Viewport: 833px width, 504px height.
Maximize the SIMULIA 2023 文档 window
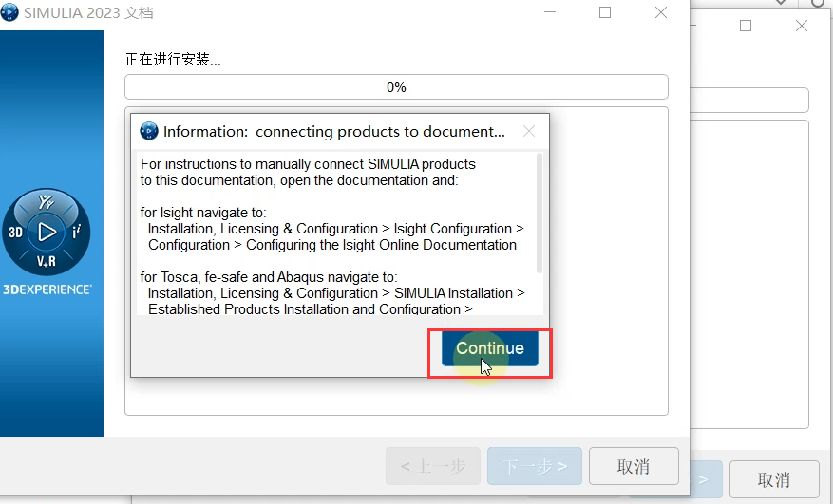pos(604,12)
